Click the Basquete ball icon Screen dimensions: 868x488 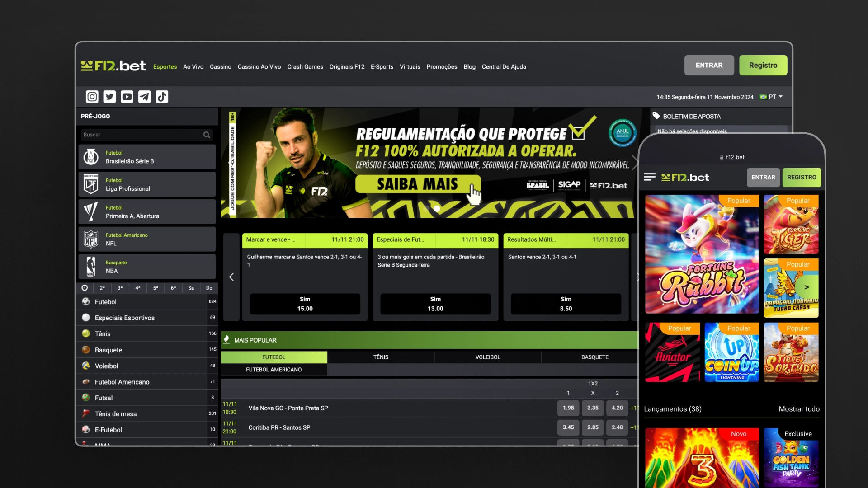click(x=86, y=350)
